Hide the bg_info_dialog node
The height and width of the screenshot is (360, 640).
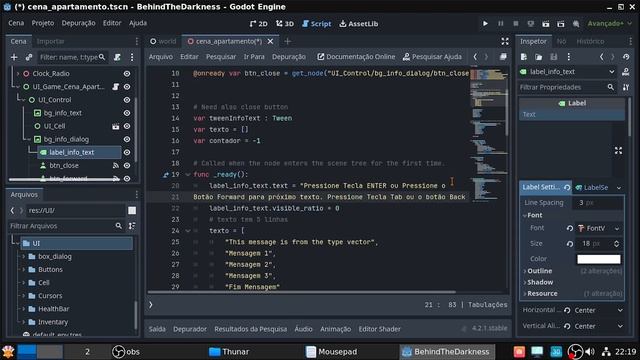click(x=127, y=139)
